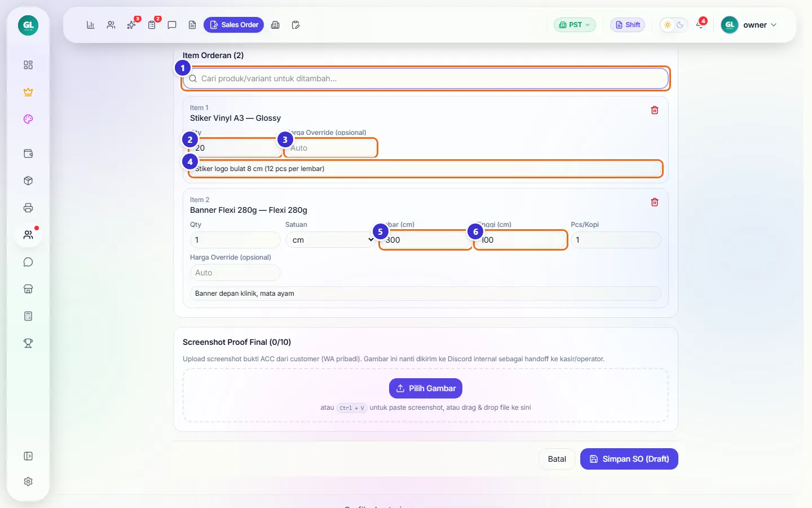Open the GL logo at sidebar top

point(28,25)
